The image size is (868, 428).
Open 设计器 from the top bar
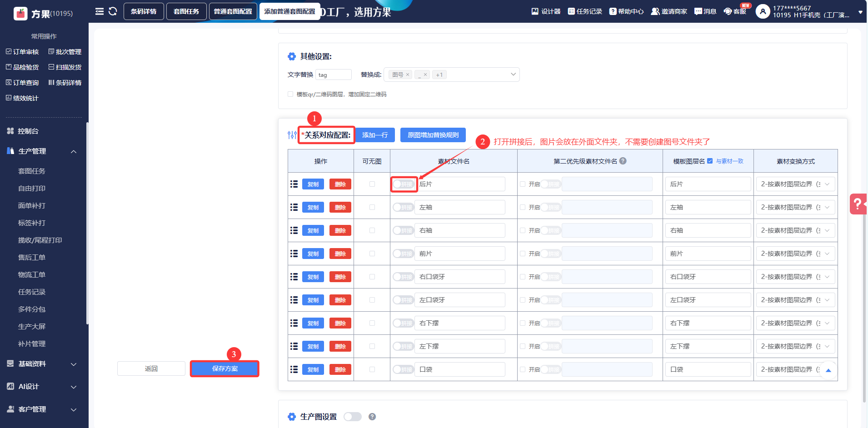546,11
